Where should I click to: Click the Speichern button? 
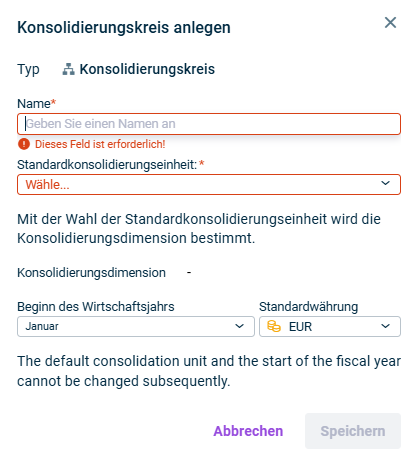click(x=353, y=431)
